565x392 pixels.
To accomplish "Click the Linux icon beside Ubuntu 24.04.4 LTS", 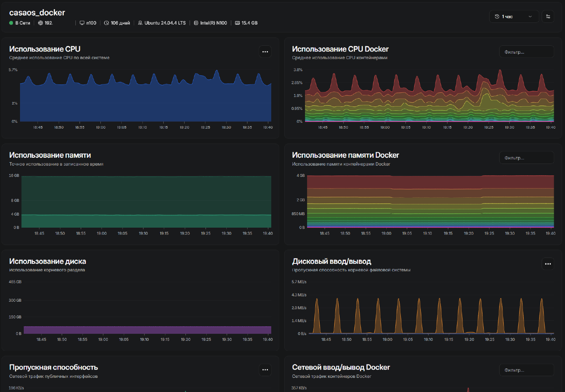I will (x=140, y=23).
